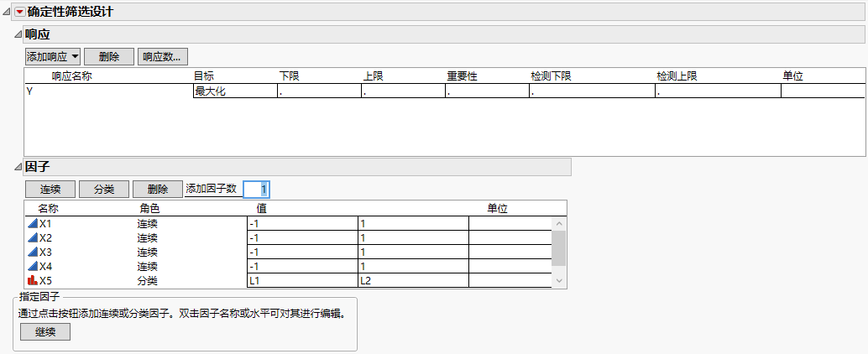This screenshot has width=868, height=354.
Task: Click the 添加因子数 input field
Action: (256, 190)
